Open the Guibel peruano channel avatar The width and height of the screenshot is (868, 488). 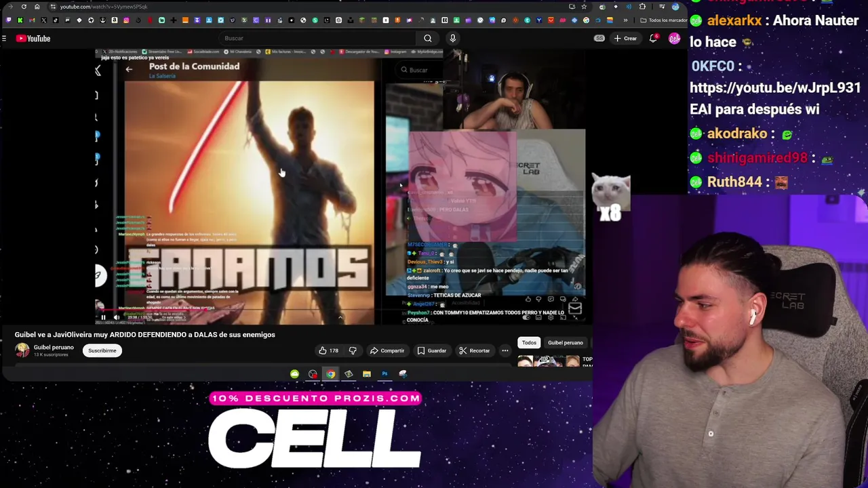pos(22,350)
